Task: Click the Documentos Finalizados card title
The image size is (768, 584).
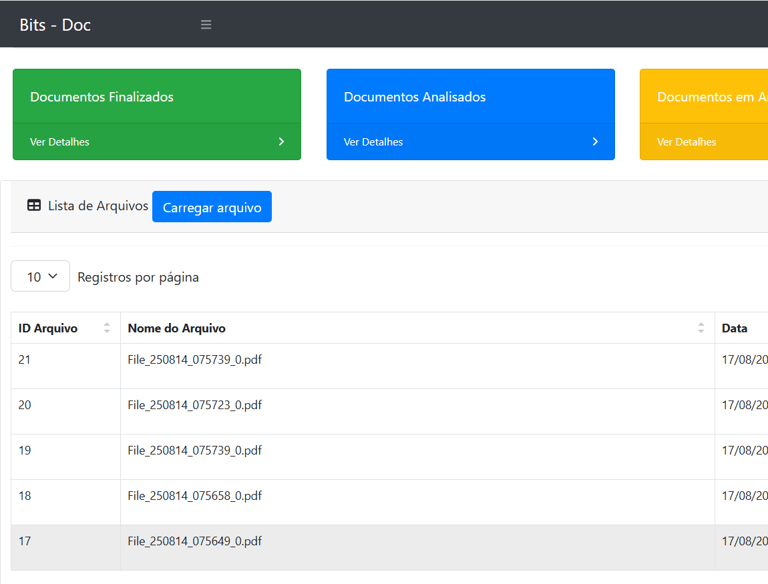Action: point(102,97)
